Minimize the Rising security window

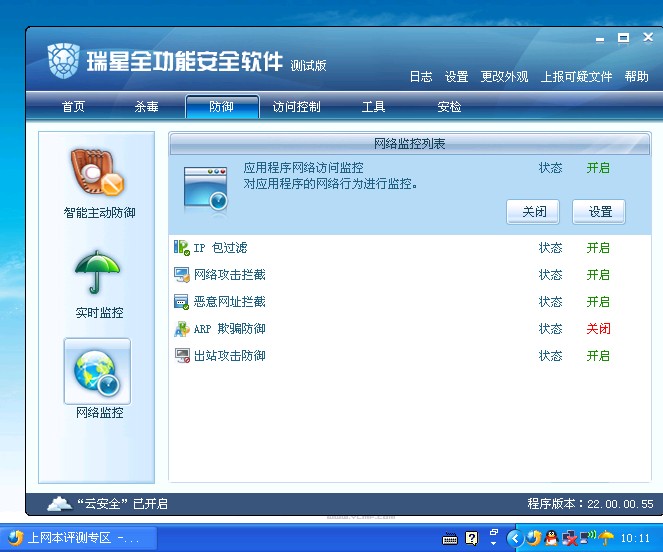coord(600,39)
